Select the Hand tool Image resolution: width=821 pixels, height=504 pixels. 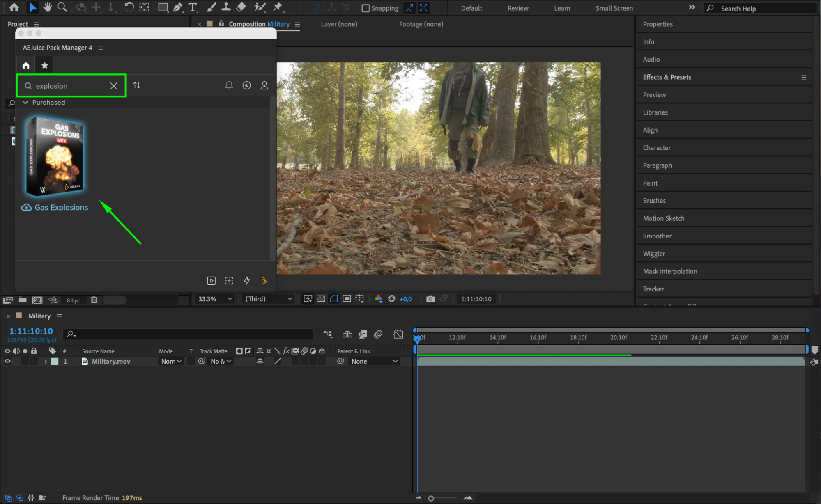48,7
